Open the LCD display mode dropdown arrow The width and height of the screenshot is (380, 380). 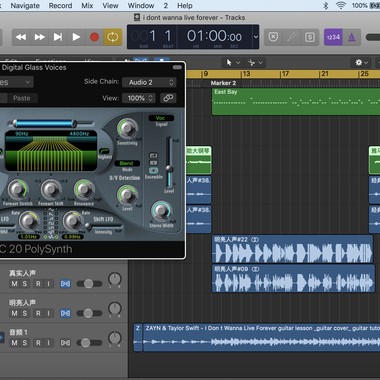[x=256, y=37]
